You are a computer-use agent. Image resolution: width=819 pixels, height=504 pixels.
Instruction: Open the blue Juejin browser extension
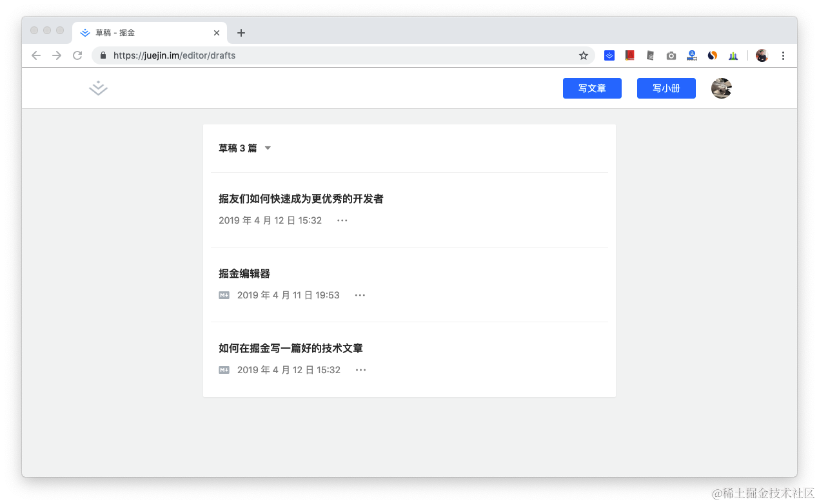[x=609, y=55]
